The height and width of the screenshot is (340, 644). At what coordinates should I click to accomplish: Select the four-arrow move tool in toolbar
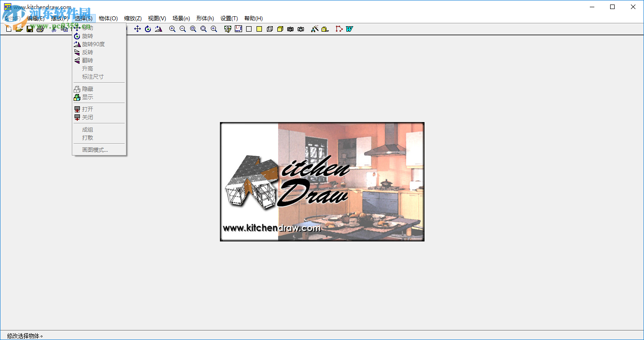(x=138, y=29)
